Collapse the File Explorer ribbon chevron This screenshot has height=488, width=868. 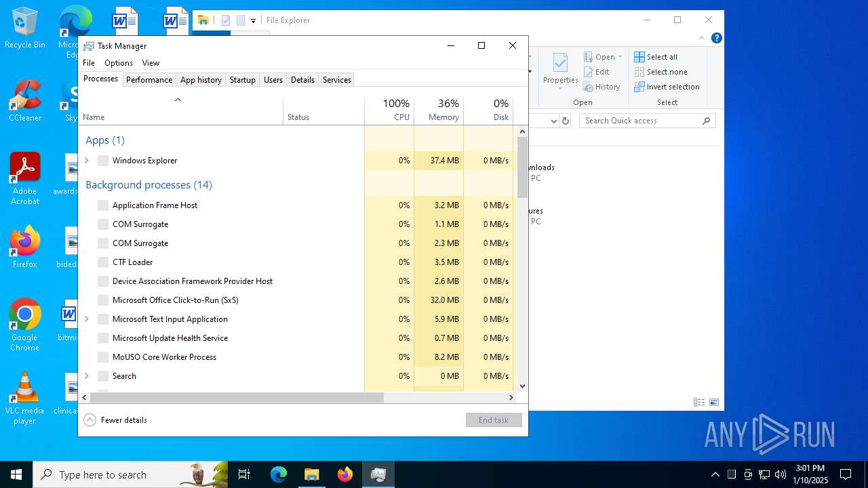702,39
